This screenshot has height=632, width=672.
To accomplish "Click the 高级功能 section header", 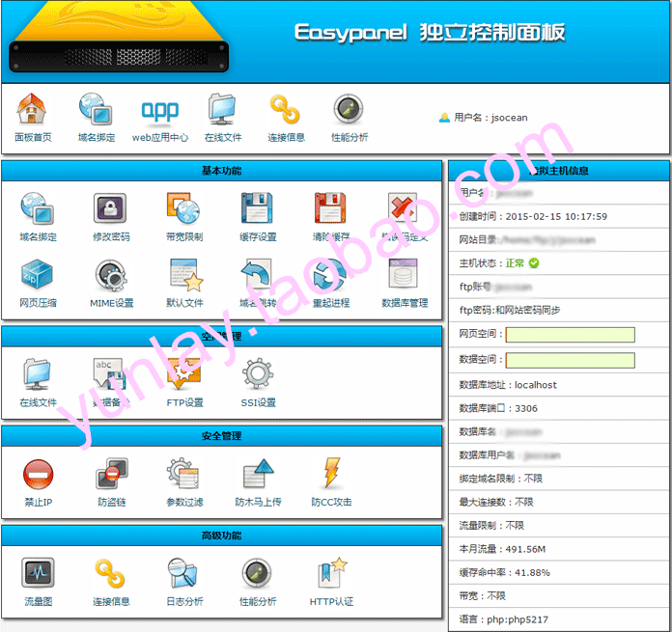I will pyautogui.click(x=221, y=536).
